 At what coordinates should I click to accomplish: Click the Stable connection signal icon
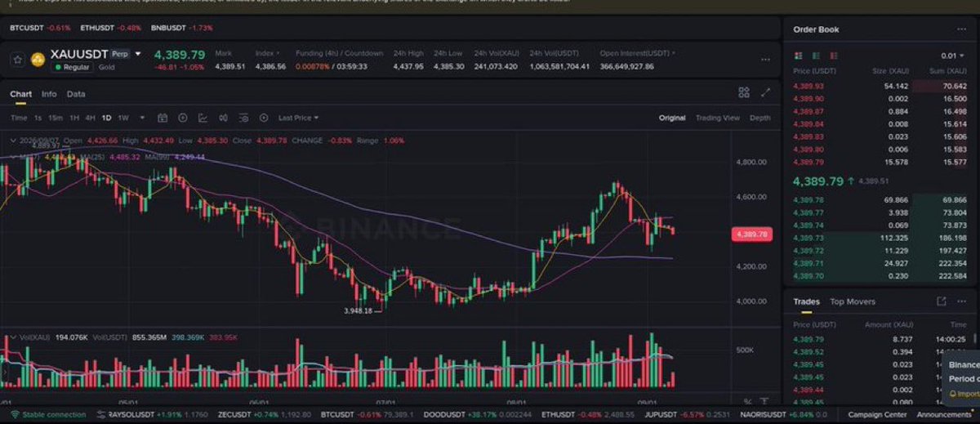pos(15,415)
